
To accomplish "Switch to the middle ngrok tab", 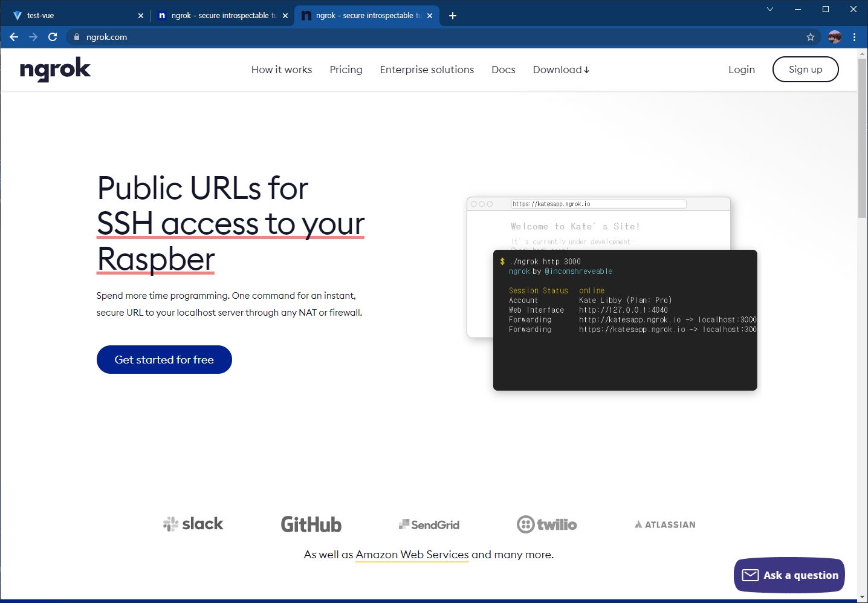I will 221,16.
